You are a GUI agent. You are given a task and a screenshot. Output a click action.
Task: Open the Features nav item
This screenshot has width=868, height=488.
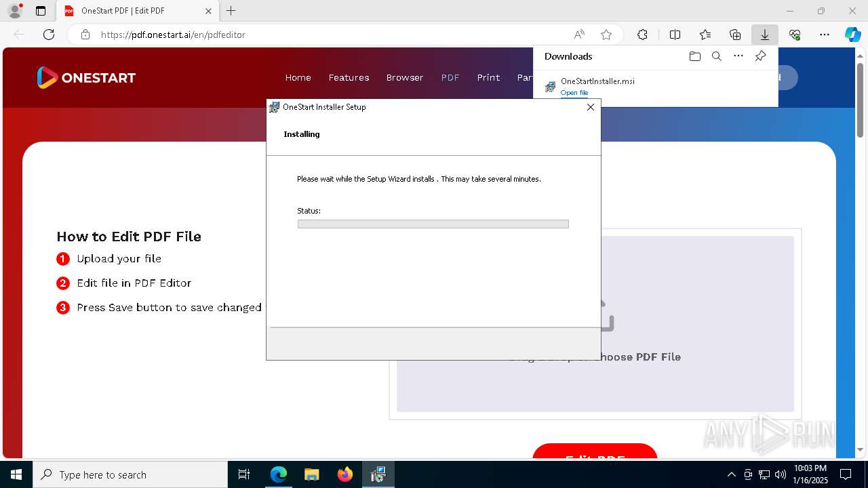coord(349,77)
